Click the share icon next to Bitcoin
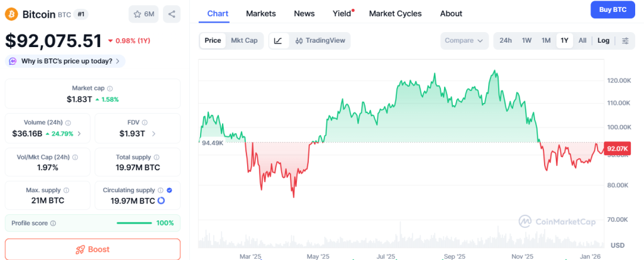 pos(171,13)
